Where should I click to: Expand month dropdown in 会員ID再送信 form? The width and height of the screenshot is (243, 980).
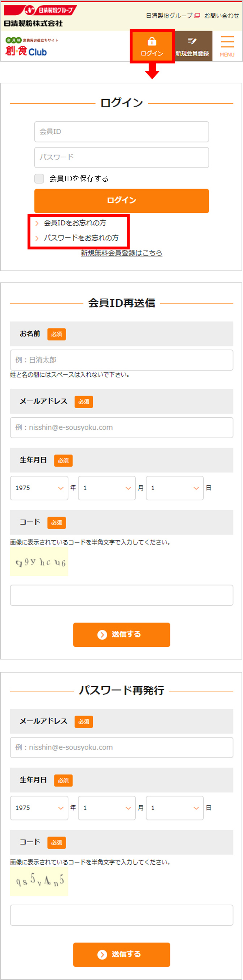tap(107, 488)
